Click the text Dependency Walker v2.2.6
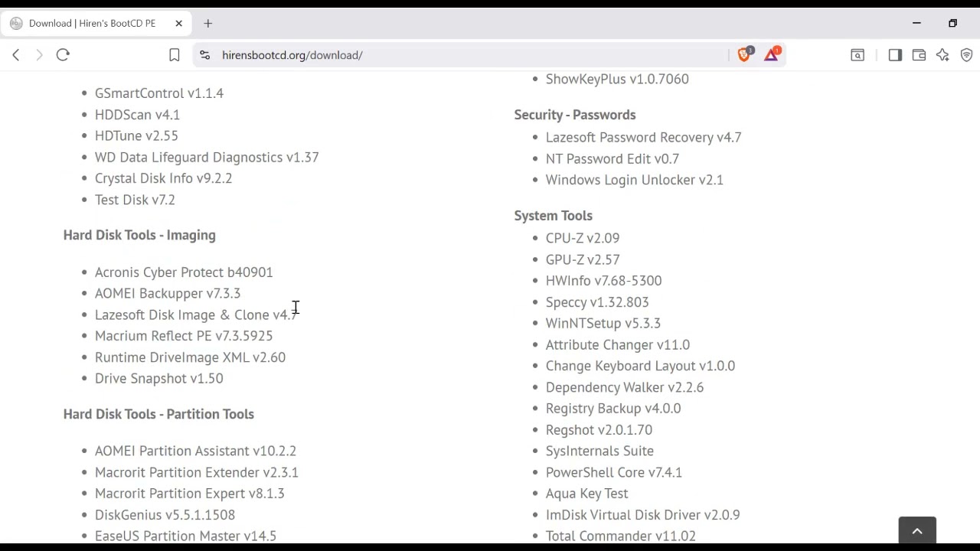This screenshot has width=980, height=551. (625, 387)
